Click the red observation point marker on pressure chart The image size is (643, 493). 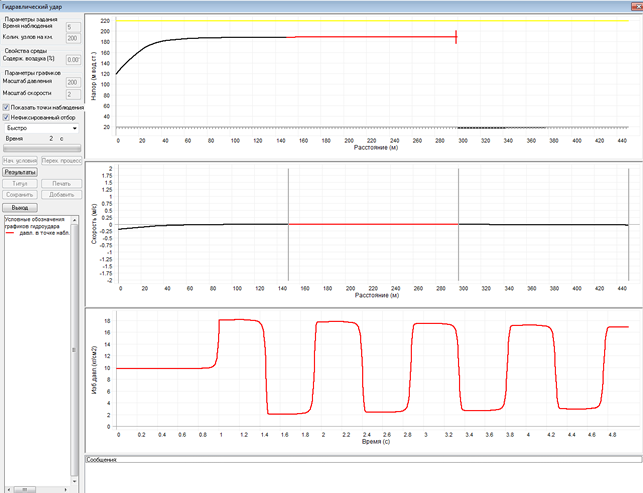456,37
